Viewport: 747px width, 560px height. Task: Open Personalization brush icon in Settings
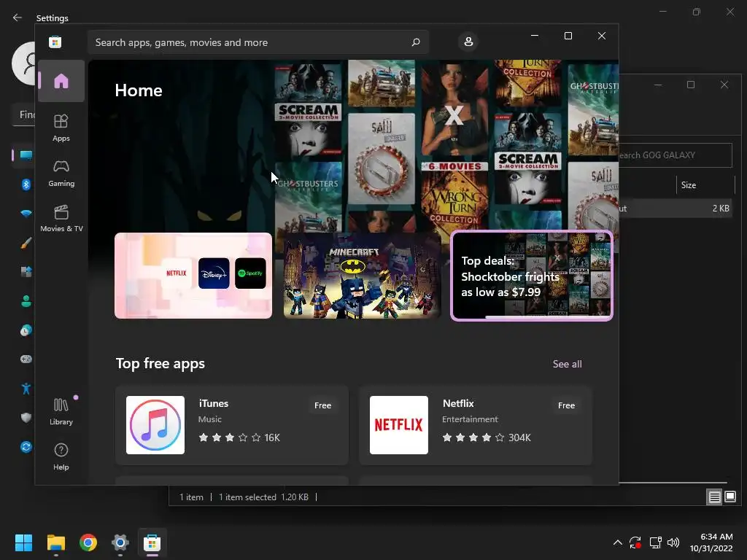[x=26, y=243]
